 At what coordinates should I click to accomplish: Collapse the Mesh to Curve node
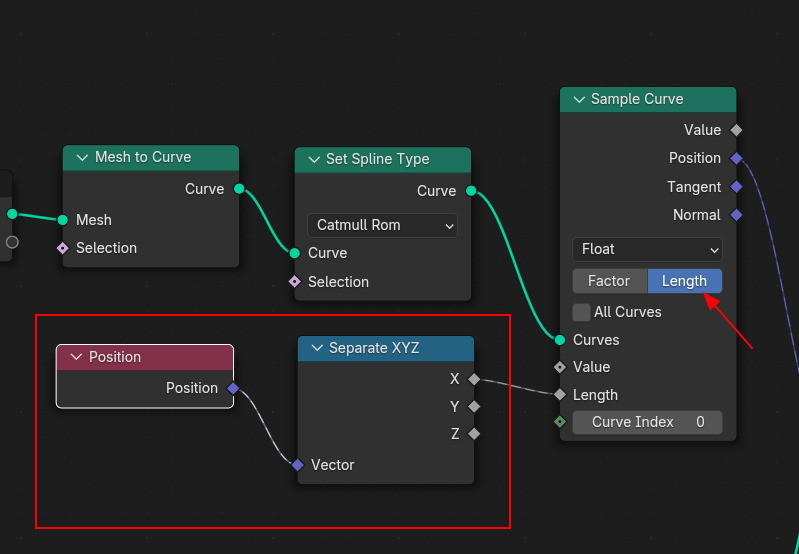(x=82, y=157)
